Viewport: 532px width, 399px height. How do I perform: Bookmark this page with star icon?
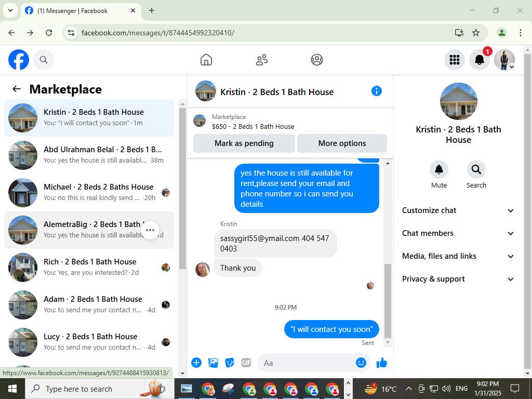tap(476, 33)
